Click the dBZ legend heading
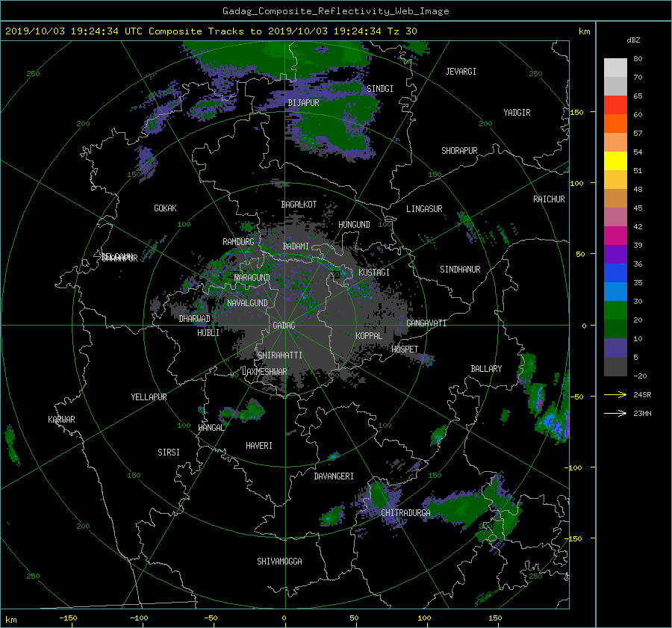 [x=633, y=40]
